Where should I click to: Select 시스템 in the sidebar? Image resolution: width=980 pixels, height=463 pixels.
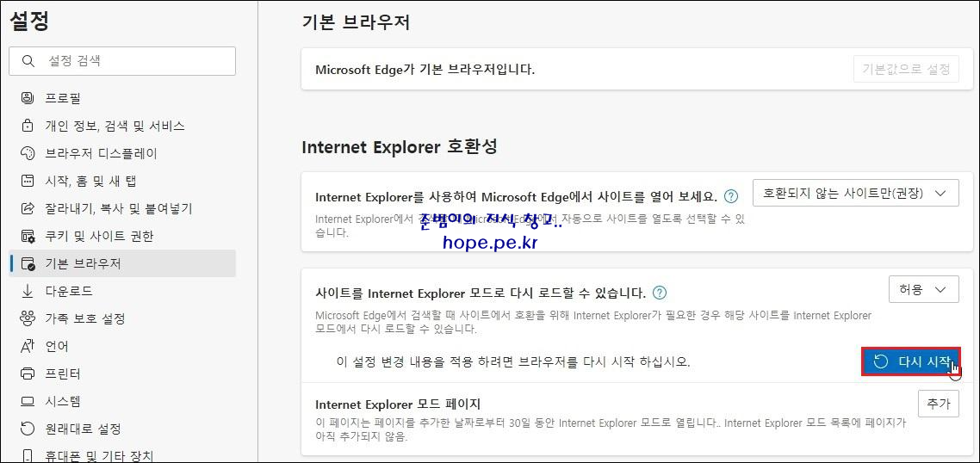(122, 401)
